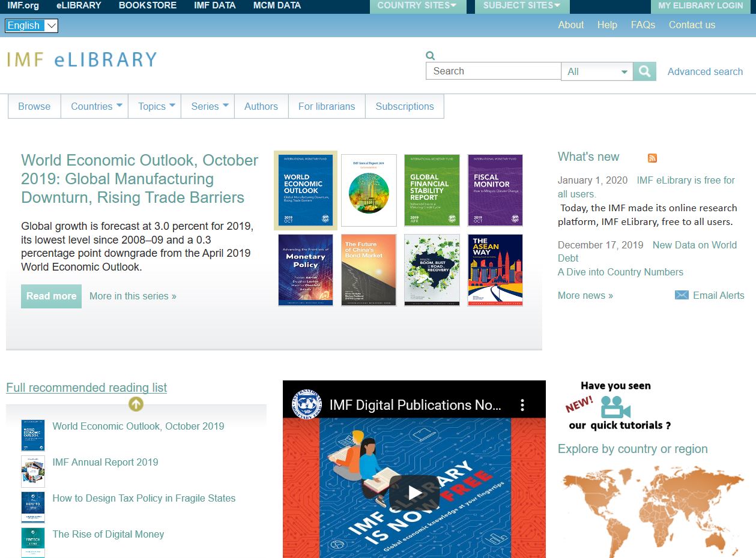Open the About link
This screenshot has height=558, width=756.
coord(571,25)
